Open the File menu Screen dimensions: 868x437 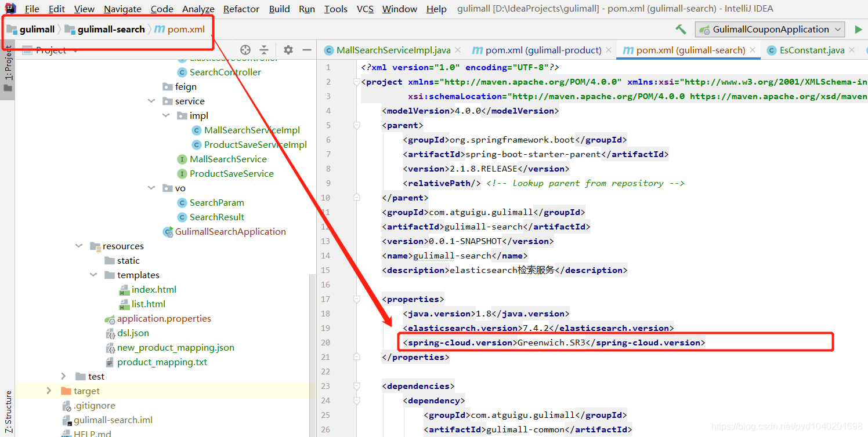pyautogui.click(x=32, y=9)
